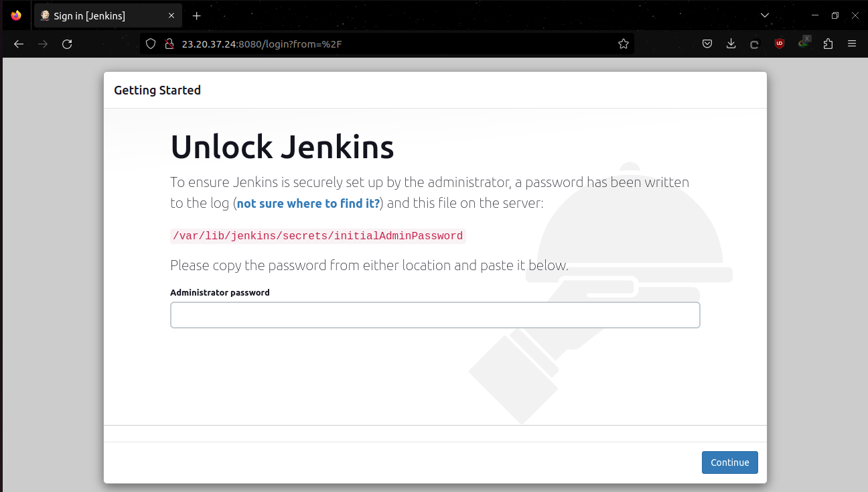Image resolution: width=868 pixels, height=492 pixels.
Task: Open the list all tabs chevron
Action: coord(765,15)
